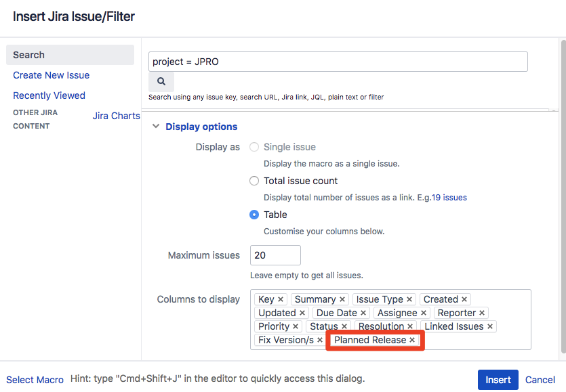Remove the Due Date column tag
Viewport: 566px width, 392px height.
point(363,313)
